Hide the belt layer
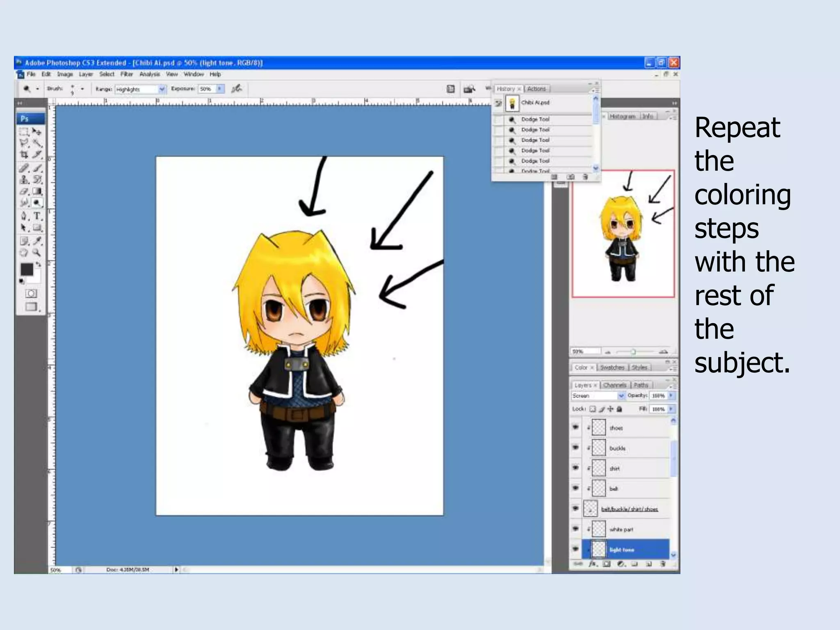The image size is (840, 630). click(x=575, y=488)
